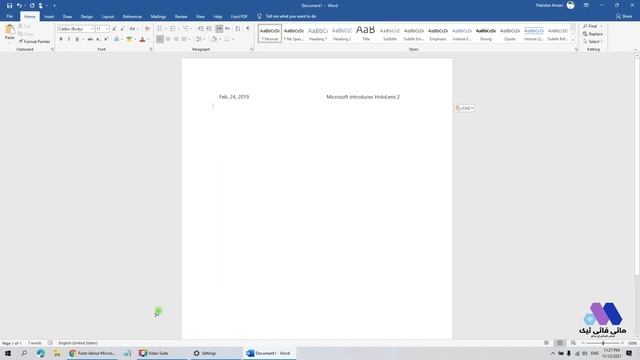Image resolution: width=640 pixels, height=360 pixels.
Task: Toggle strikethrough formatting
Action: click(90, 39)
